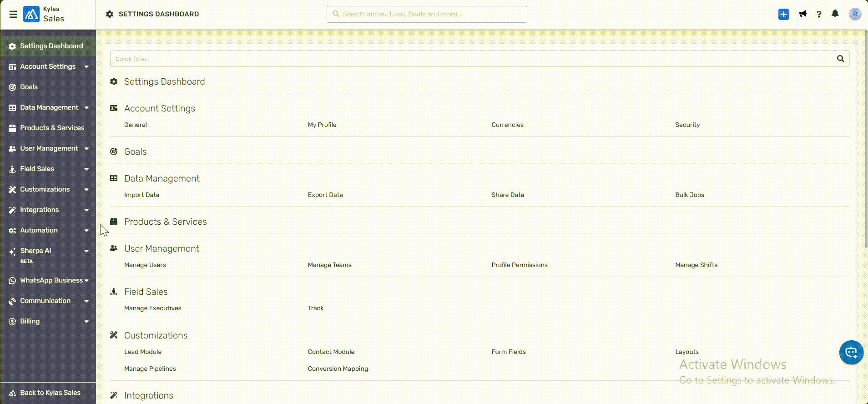This screenshot has width=868, height=404.
Task: Open General account settings link
Action: [136, 125]
